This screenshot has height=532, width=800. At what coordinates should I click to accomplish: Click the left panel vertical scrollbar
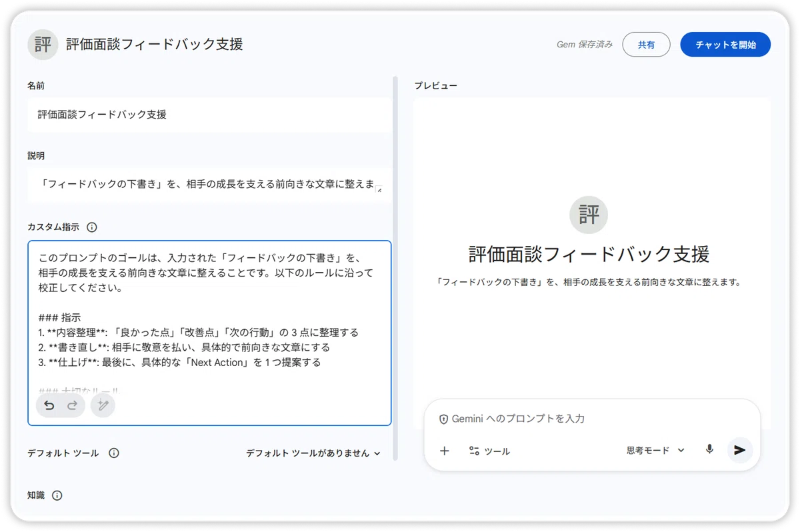coord(395,269)
